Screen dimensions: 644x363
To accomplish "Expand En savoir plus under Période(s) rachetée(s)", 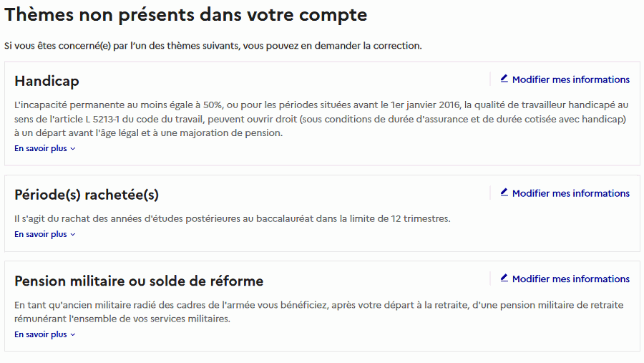I will pos(41,234).
